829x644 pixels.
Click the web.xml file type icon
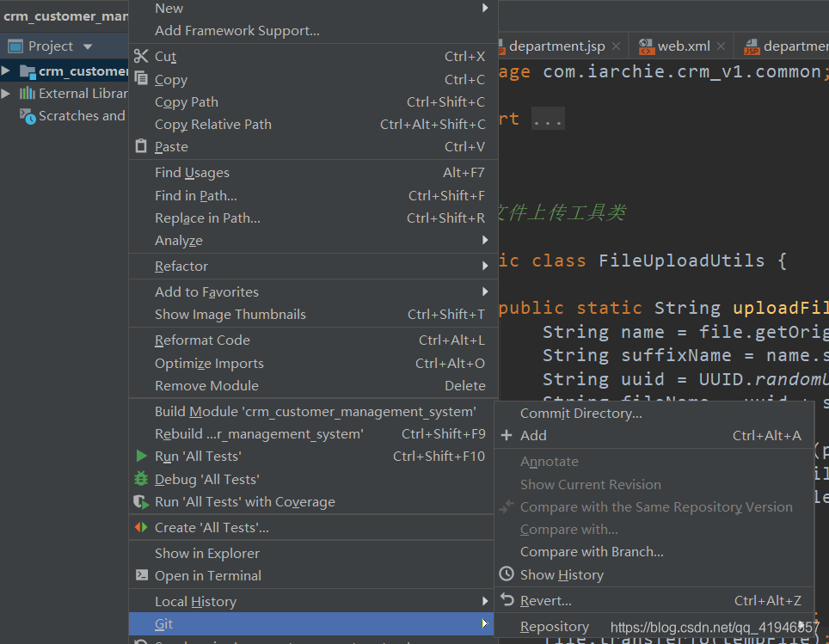click(646, 47)
